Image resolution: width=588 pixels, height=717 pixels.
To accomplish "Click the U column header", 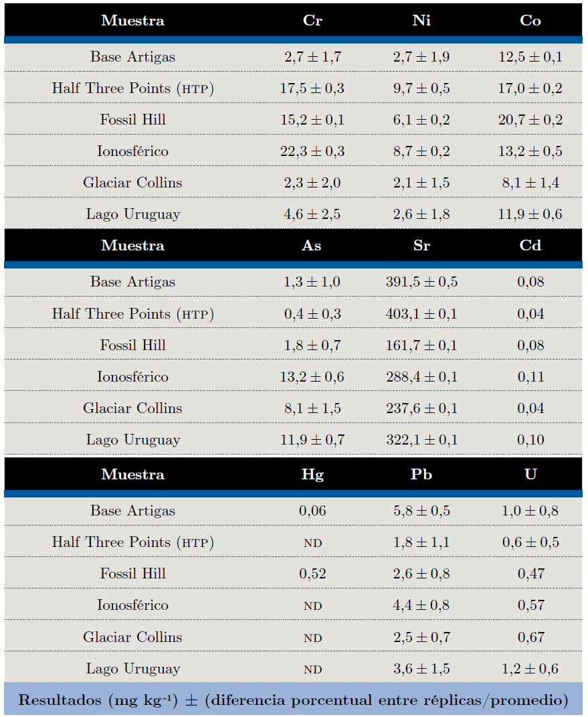I will coord(530,474).
